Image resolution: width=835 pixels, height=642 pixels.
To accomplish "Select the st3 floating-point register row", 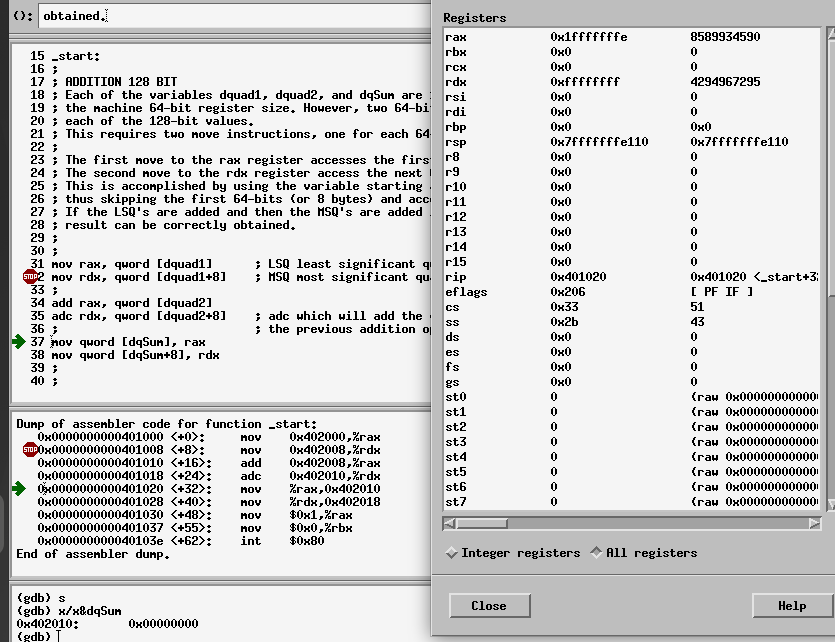I will coord(632,441).
